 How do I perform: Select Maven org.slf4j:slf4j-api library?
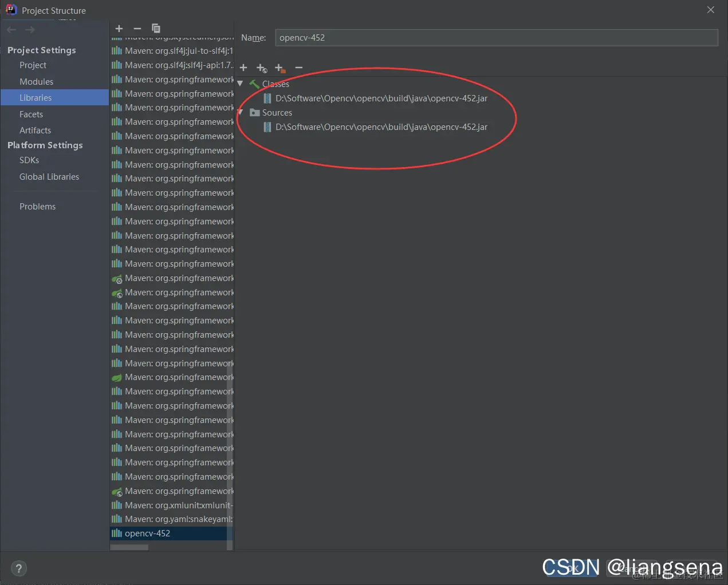(x=172, y=65)
